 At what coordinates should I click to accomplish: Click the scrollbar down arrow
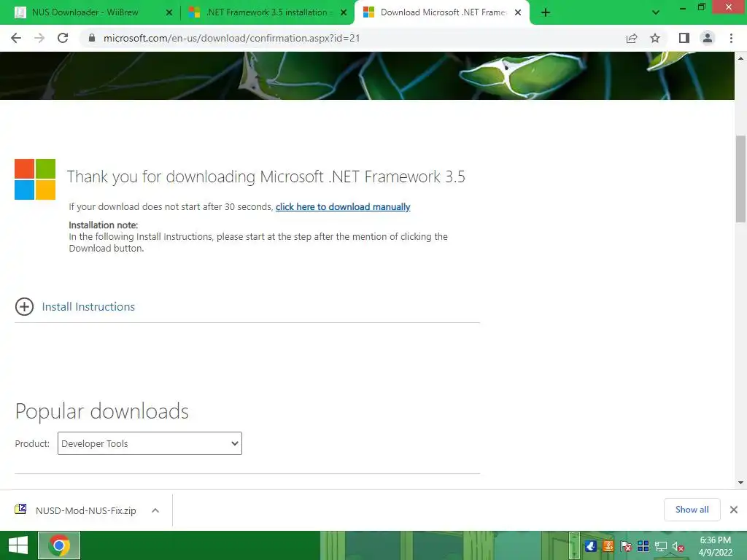741,483
